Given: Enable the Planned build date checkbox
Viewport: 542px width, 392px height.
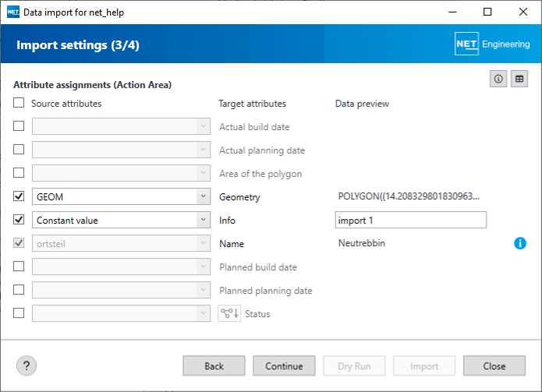Looking at the screenshot, I should click(19, 267).
